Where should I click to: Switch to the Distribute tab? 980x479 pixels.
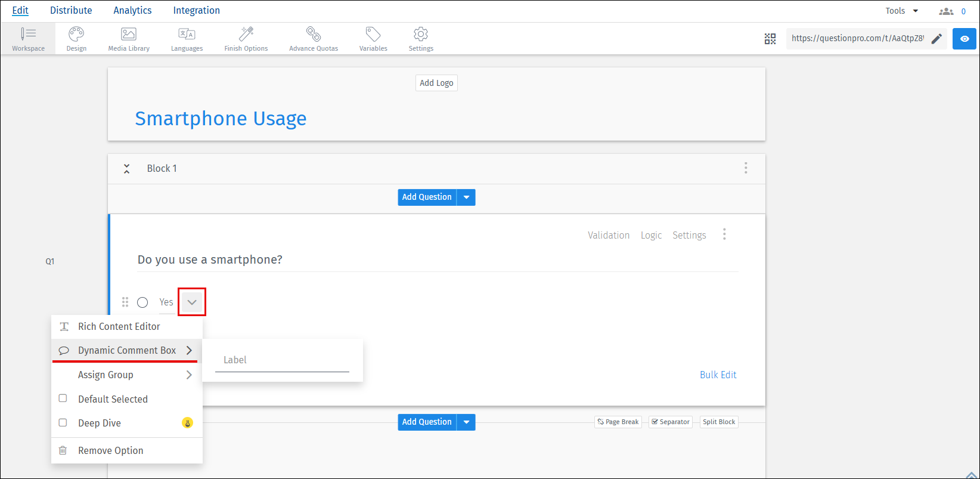tap(71, 11)
